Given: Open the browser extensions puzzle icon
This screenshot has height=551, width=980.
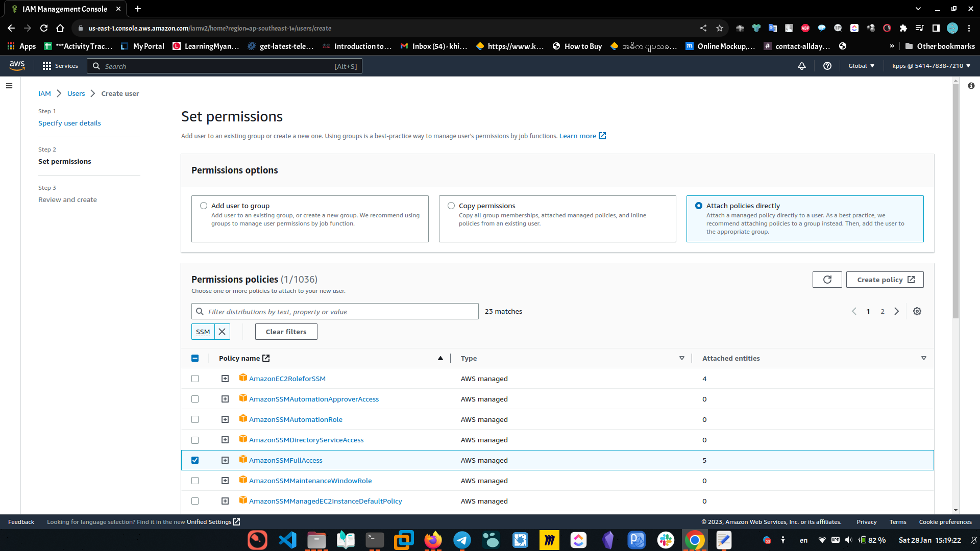Looking at the screenshot, I should pyautogui.click(x=903, y=28).
